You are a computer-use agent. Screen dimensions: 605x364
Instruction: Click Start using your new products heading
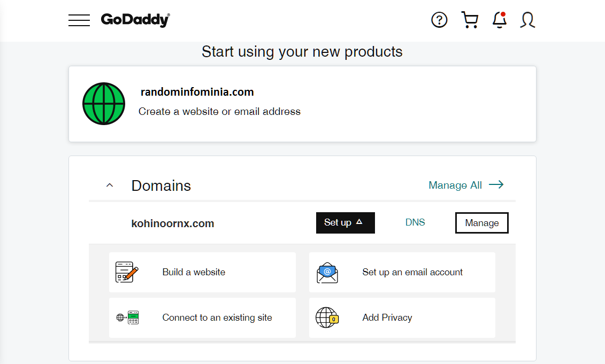click(x=302, y=52)
